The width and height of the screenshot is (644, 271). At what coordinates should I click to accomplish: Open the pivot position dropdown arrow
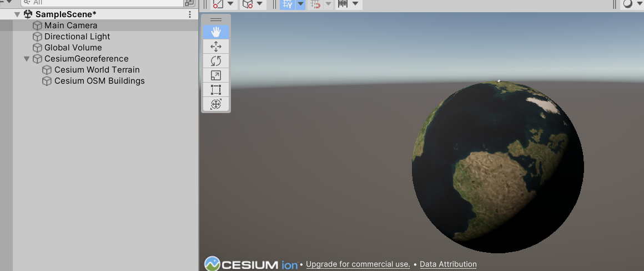[230, 4]
